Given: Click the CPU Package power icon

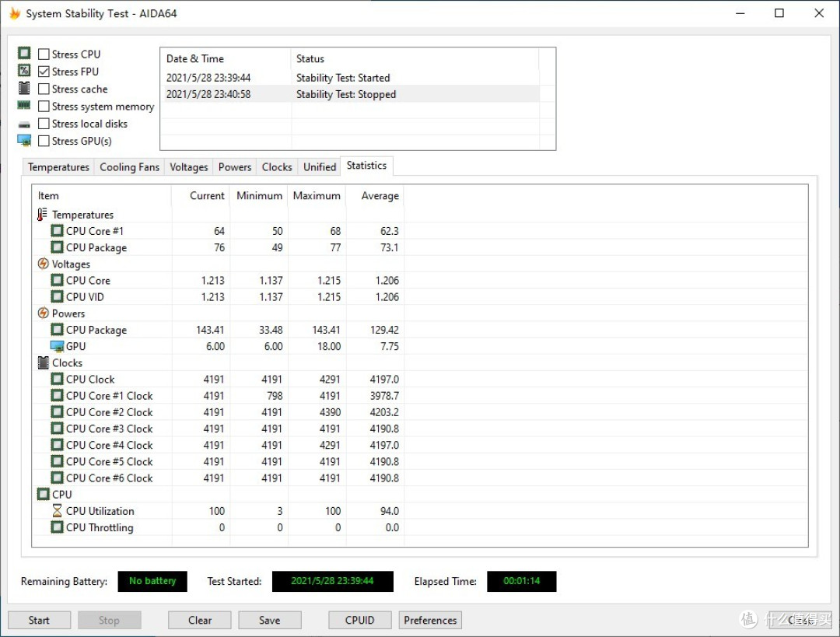Looking at the screenshot, I should point(57,330).
